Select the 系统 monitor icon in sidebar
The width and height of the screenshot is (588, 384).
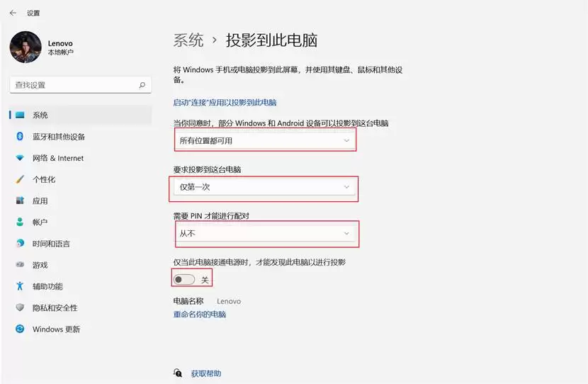(20, 115)
